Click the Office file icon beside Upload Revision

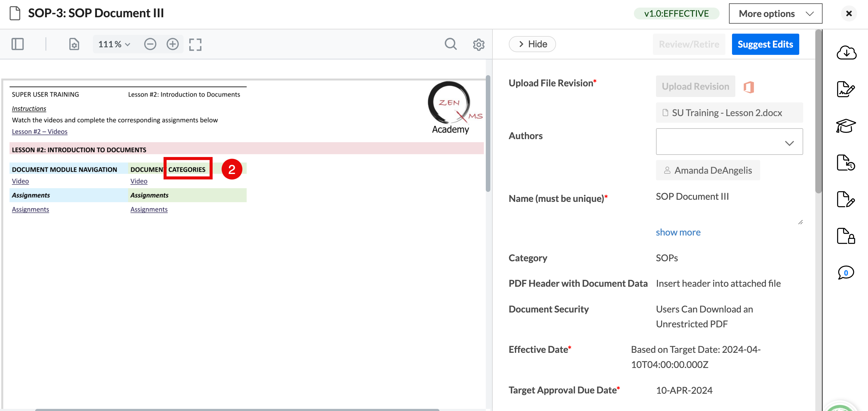748,87
